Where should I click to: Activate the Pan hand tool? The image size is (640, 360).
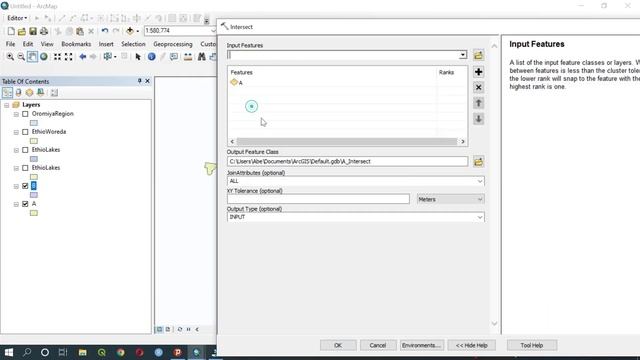[32, 57]
